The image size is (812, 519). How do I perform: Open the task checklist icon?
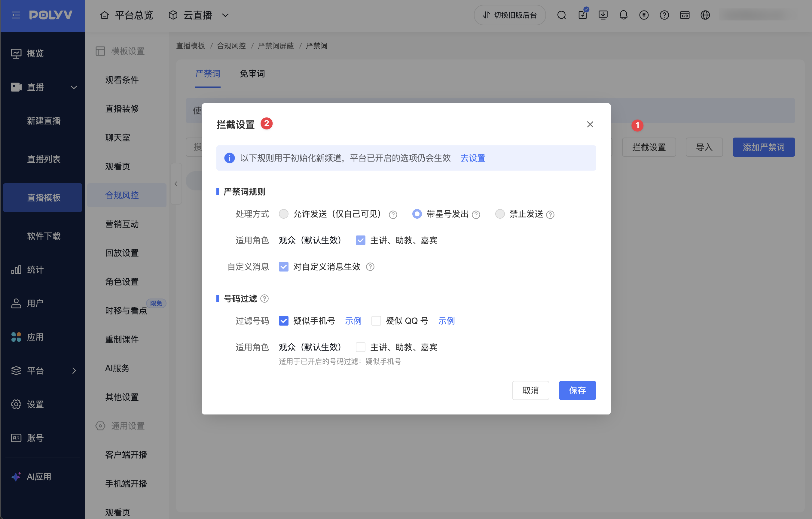[x=583, y=15]
